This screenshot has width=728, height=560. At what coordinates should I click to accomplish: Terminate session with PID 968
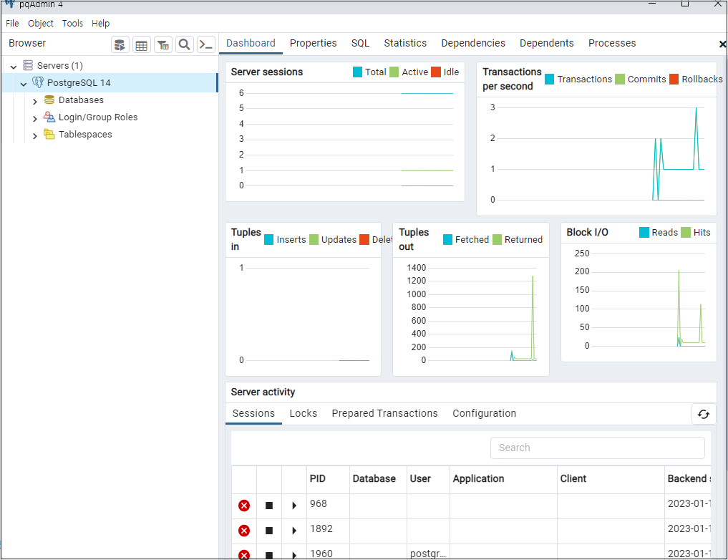(244, 506)
